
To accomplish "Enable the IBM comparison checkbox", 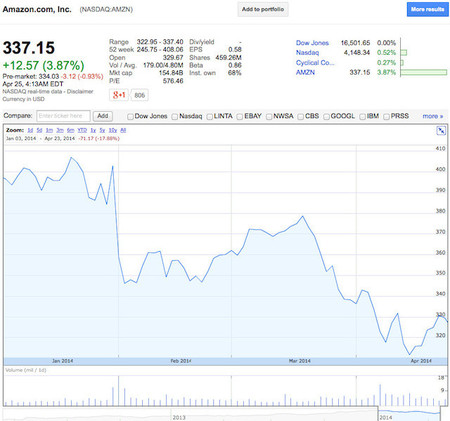I will 362,116.
